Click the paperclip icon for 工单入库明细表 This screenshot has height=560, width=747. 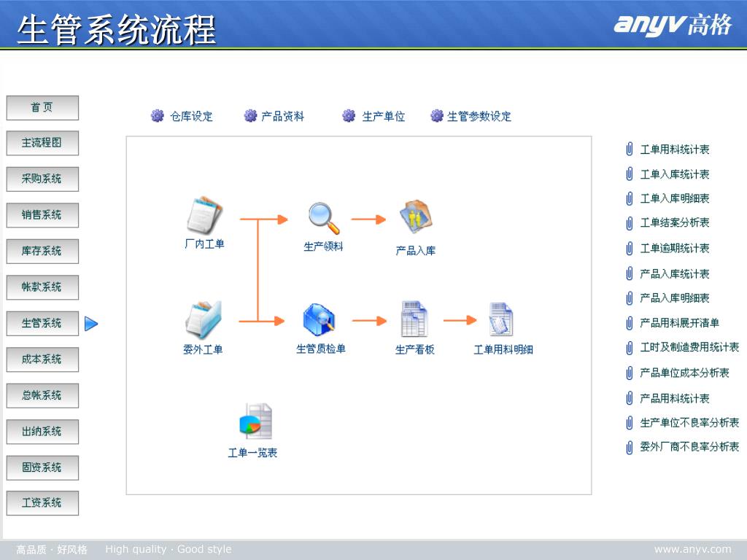[630, 198]
